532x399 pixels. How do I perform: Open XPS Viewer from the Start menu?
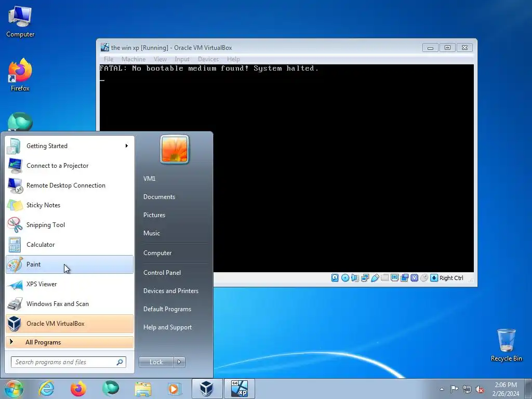(70, 284)
